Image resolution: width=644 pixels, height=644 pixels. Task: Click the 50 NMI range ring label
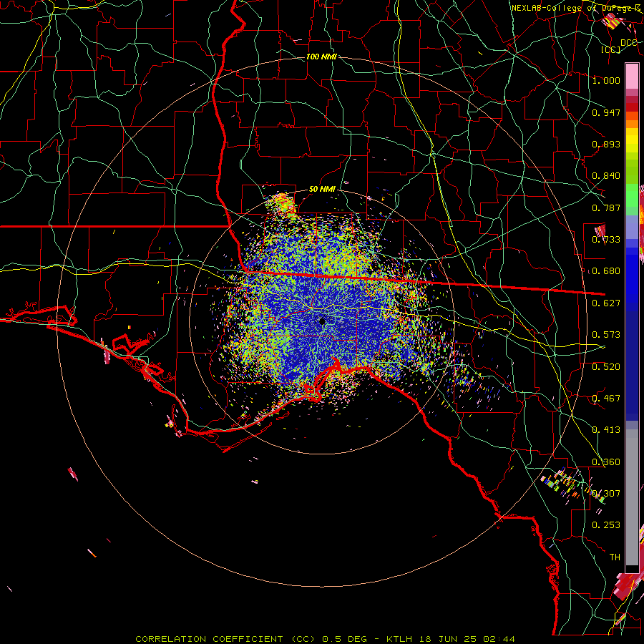coord(323,189)
